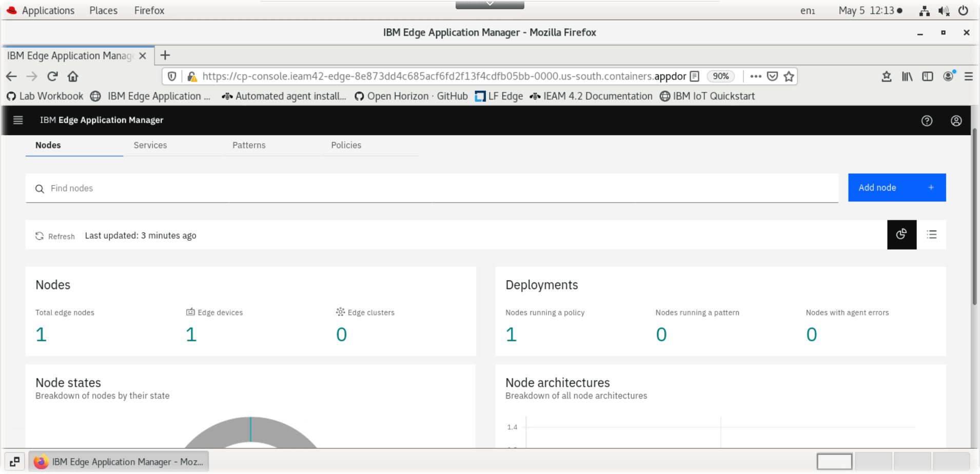Bookmark this page with star icon
The height and width of the screenshot is (474, 980).
click(789, 77)
